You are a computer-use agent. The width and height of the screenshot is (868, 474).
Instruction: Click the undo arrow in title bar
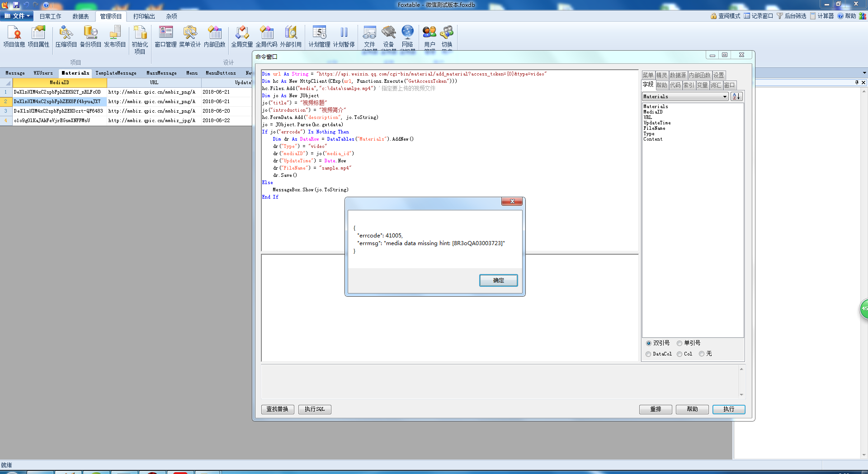[x=26, y=5]
